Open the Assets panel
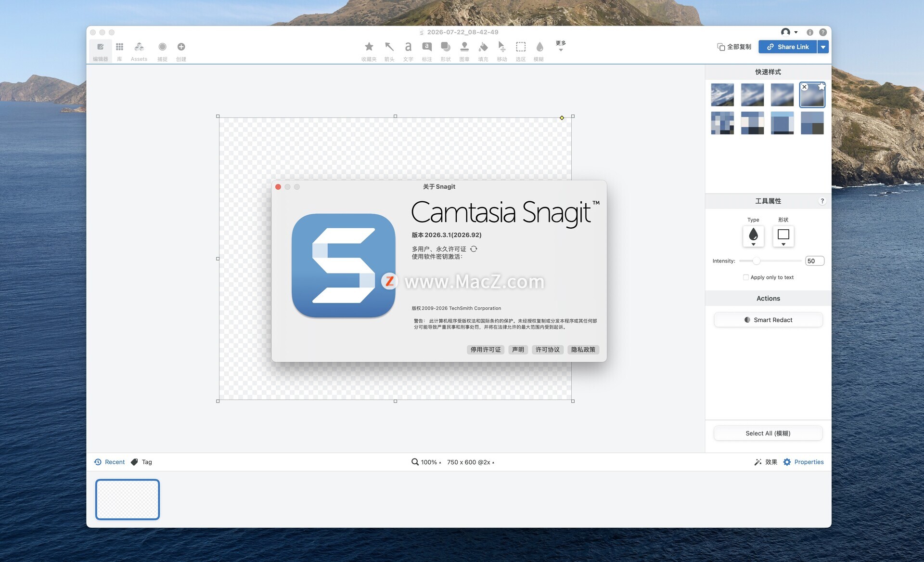 139,51
